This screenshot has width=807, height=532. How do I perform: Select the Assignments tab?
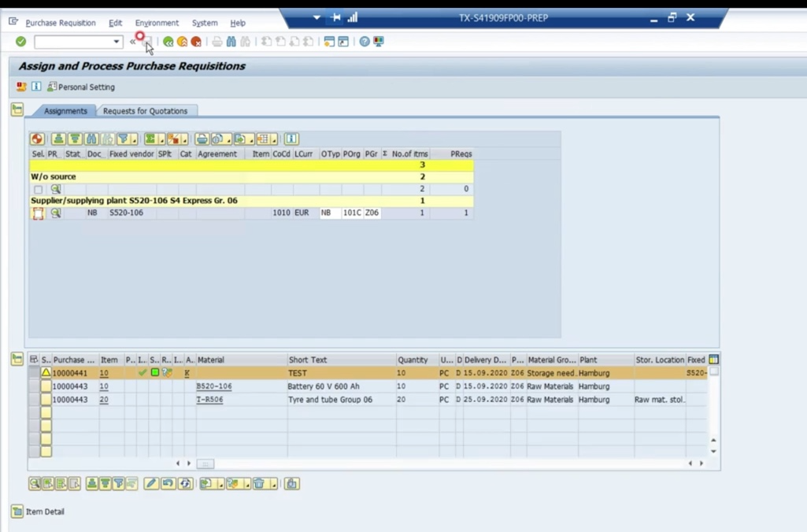pyautogui.click(x=65, y=111)
